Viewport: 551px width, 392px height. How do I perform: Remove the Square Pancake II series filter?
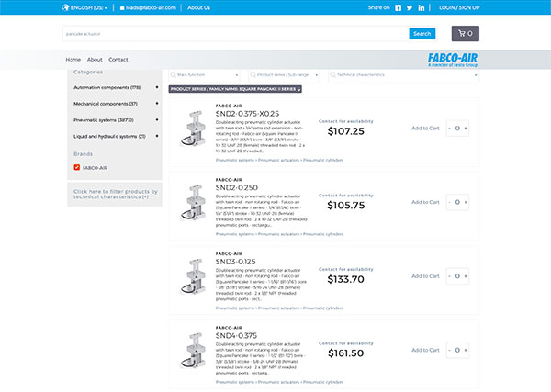[x=299, y=90]
